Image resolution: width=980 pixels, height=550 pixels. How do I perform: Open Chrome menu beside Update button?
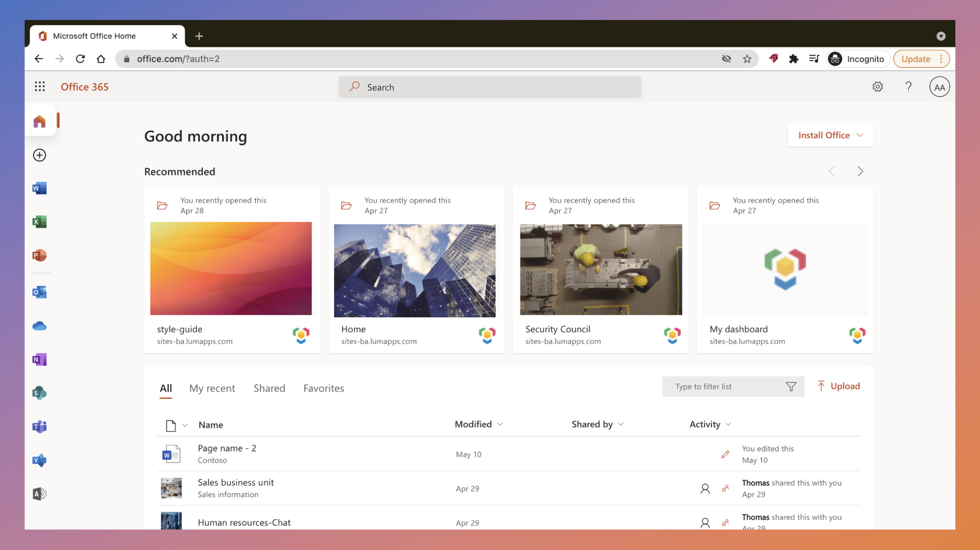(941, 59)
